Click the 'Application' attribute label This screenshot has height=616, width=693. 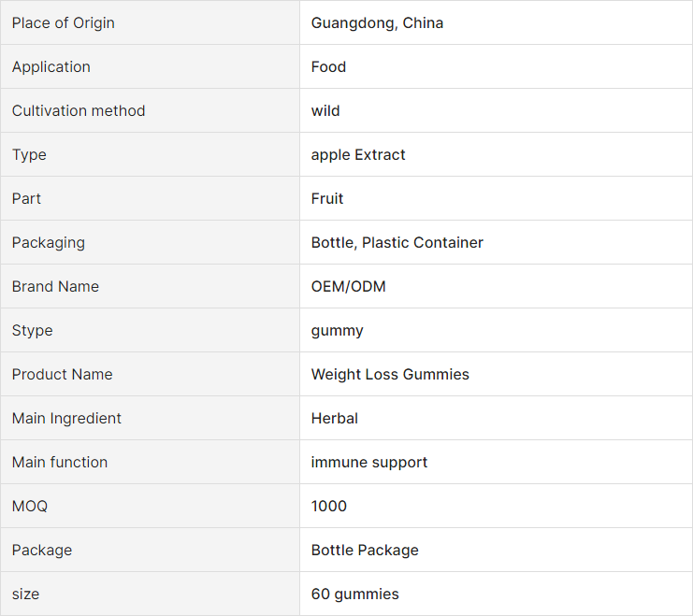tap(51, 66)
